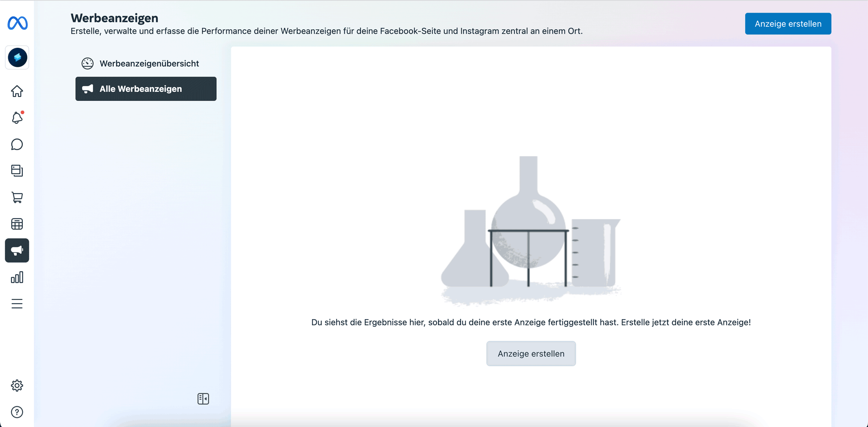The width and height of the screenshot is (868, 427).
Task: Open the planner calendar grid icon
Action: [x=17, y=224]
